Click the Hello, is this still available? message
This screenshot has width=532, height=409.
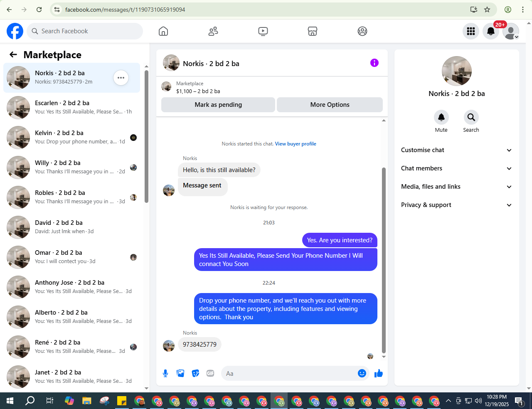point(219,170)
